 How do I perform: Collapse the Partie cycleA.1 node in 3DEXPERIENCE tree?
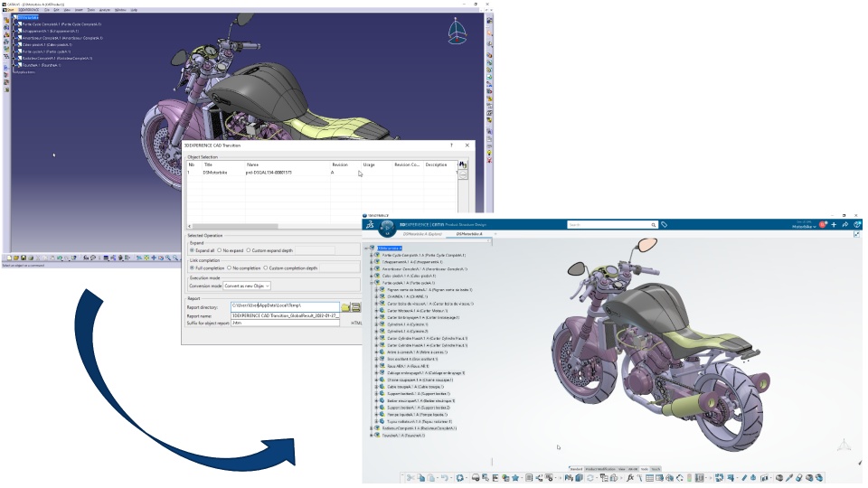coord(371,283)
